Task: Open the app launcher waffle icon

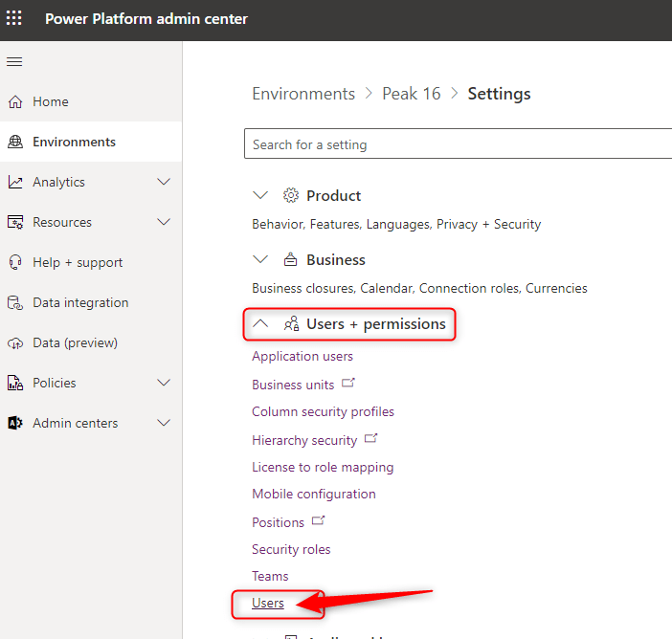Action: pyautogui.click(x=15, y=19)
